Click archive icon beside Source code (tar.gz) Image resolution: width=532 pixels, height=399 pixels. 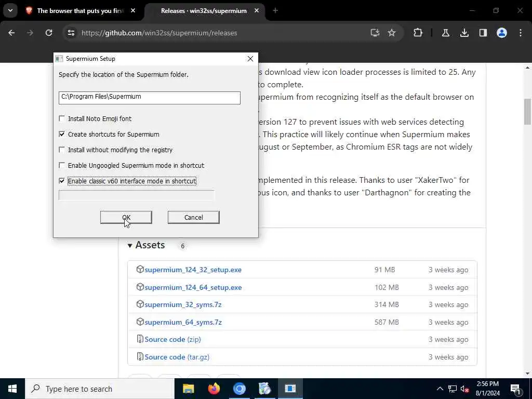(140, 356)
